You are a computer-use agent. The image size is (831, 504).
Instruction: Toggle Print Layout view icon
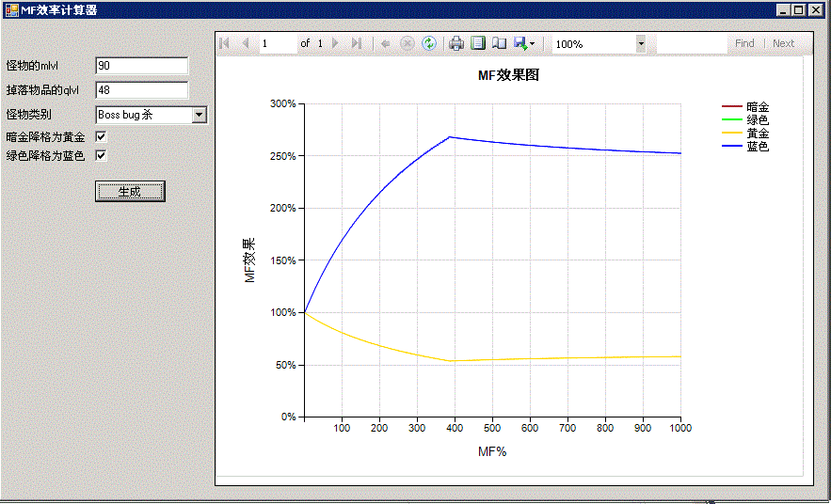tap(478, 43)
